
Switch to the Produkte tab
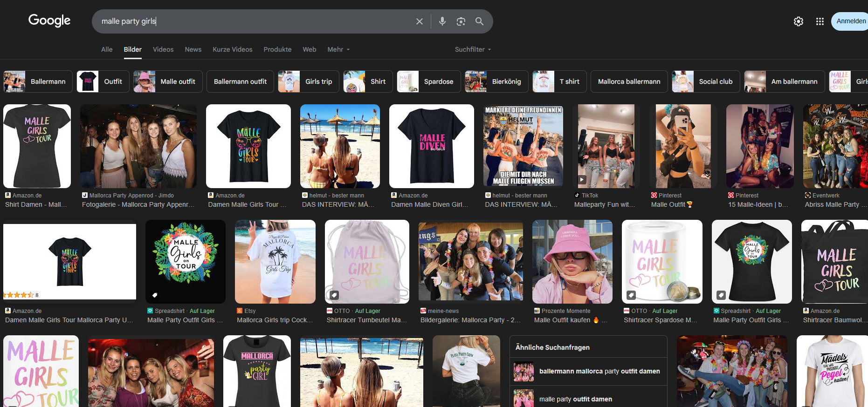pos(277,49)
